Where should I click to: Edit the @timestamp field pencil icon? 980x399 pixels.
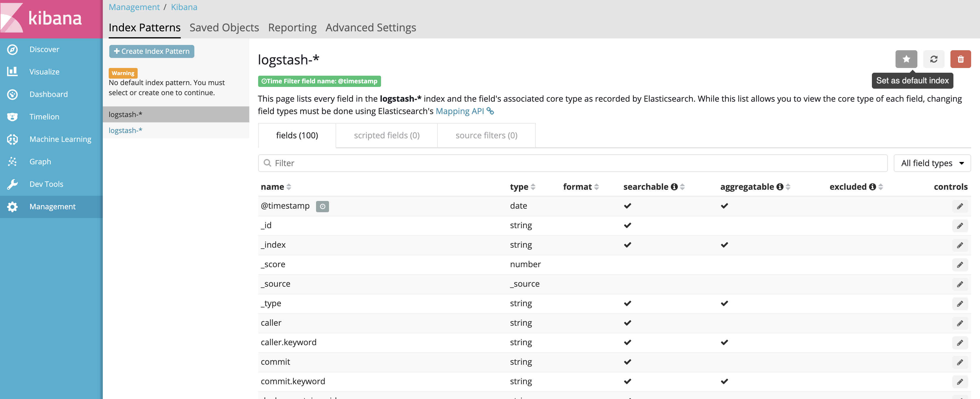(959, 206)
